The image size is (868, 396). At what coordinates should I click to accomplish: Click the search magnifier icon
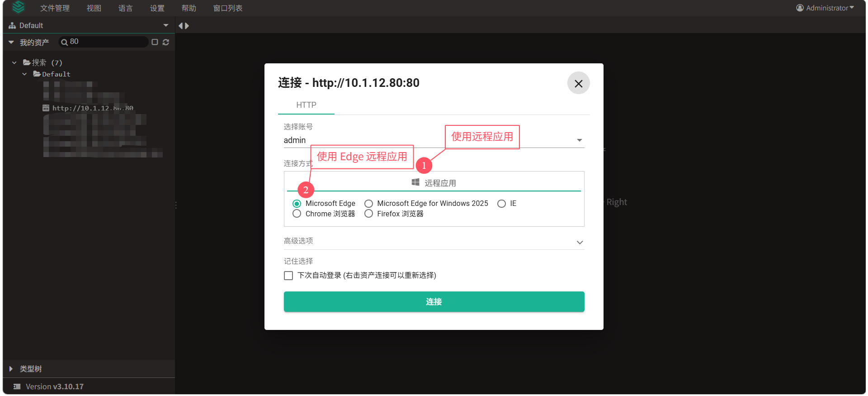[65, 42]
